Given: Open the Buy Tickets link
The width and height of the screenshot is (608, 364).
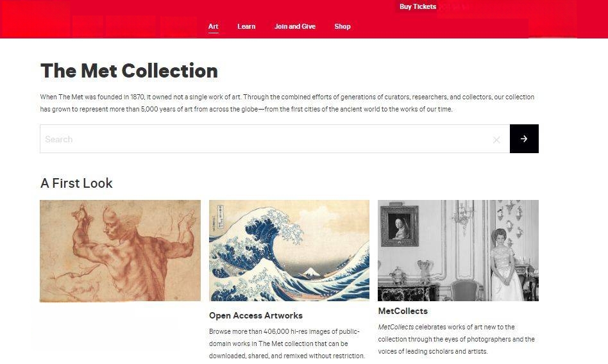Looking at the screenshot, I should [418, 6].
